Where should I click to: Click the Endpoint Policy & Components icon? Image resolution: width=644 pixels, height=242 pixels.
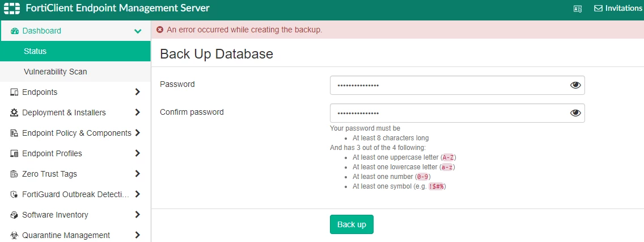point(14,133)
